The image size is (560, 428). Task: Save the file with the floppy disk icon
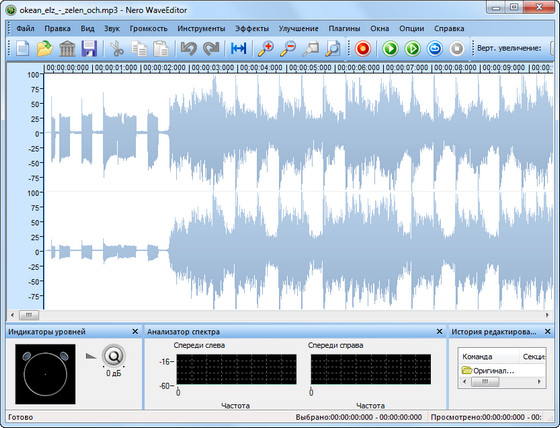(x=89, y=49)
